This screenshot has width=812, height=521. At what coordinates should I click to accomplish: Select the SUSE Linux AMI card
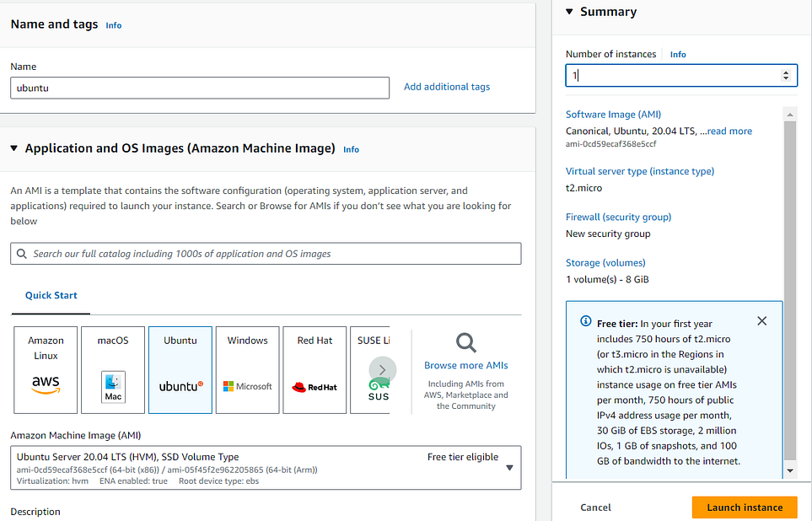370,370
